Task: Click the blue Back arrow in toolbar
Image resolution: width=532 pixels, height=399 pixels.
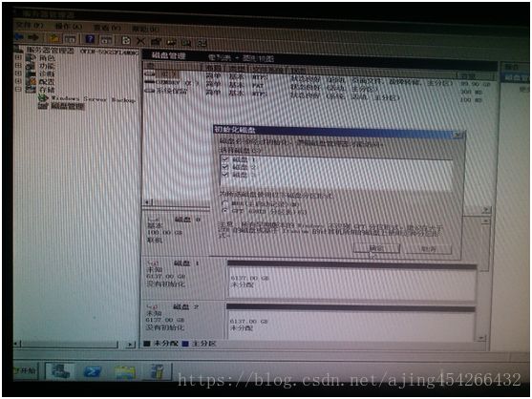Action: 18,37
